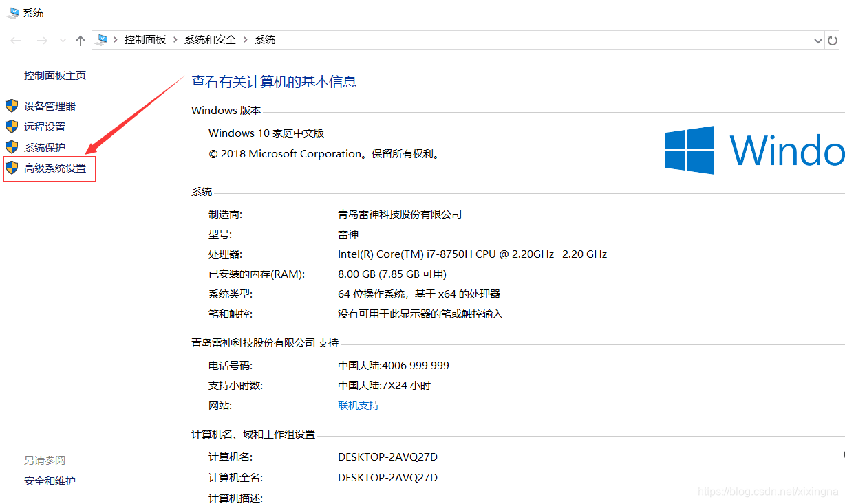Open 高级系统设置 link
Viewport: 845px width, 504px height.
click(x=55, y=168)
